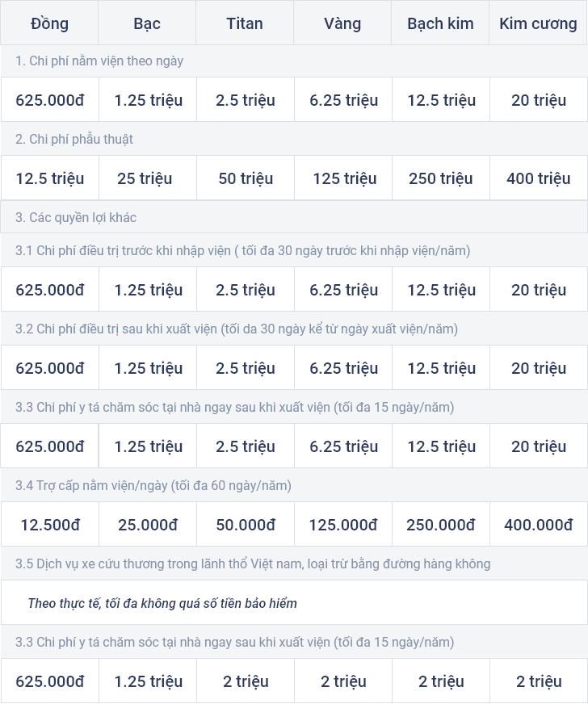The height and width of the screenshot is (708, 588).
Task: Click the 12.500đ hospital allowance cell
Action: [x=50, y=525]
